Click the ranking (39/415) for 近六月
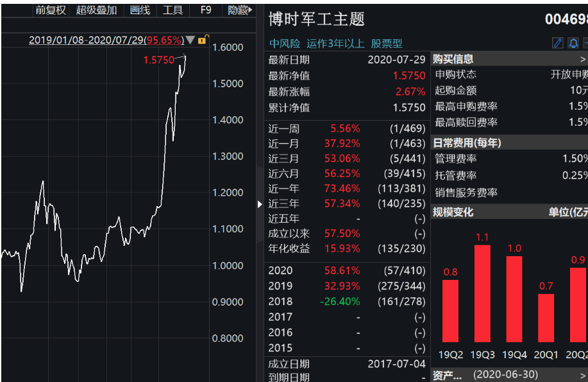 click(405, 173)
